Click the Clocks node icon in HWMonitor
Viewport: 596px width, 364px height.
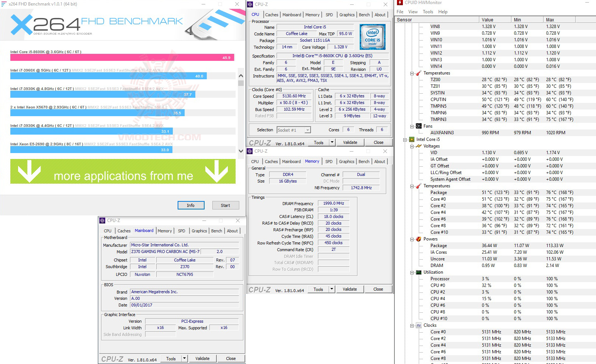pyautogui.click(x=419, y=325)
